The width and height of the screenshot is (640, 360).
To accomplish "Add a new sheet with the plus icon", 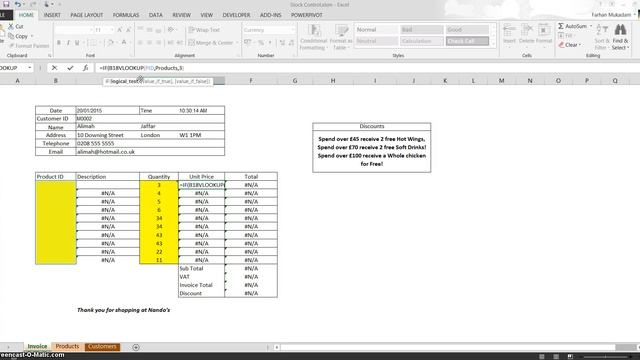I will (136, 347).
